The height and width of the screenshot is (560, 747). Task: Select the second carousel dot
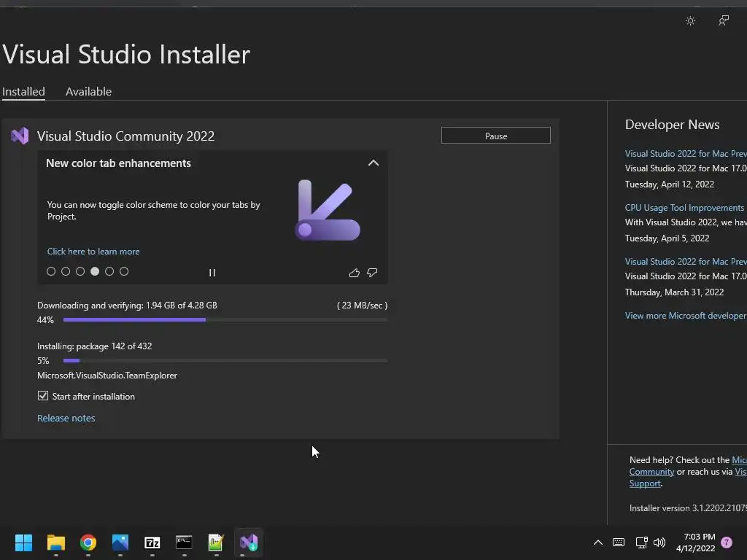pyautogui.click(x=66, y=271)
